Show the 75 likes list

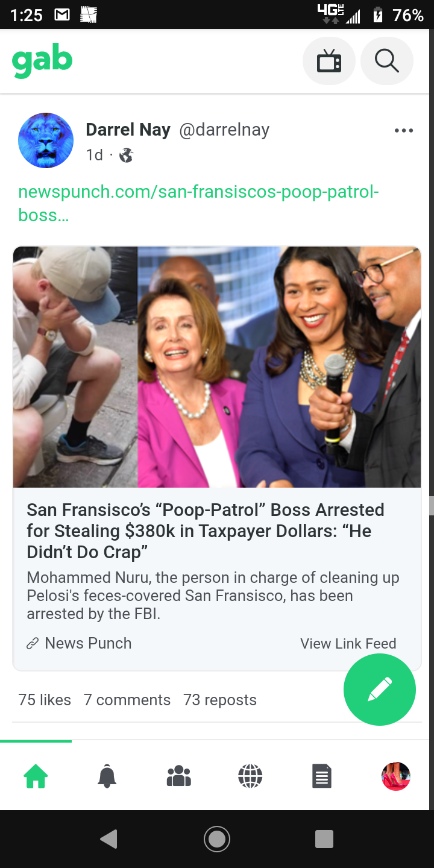[x=45, y=700]
